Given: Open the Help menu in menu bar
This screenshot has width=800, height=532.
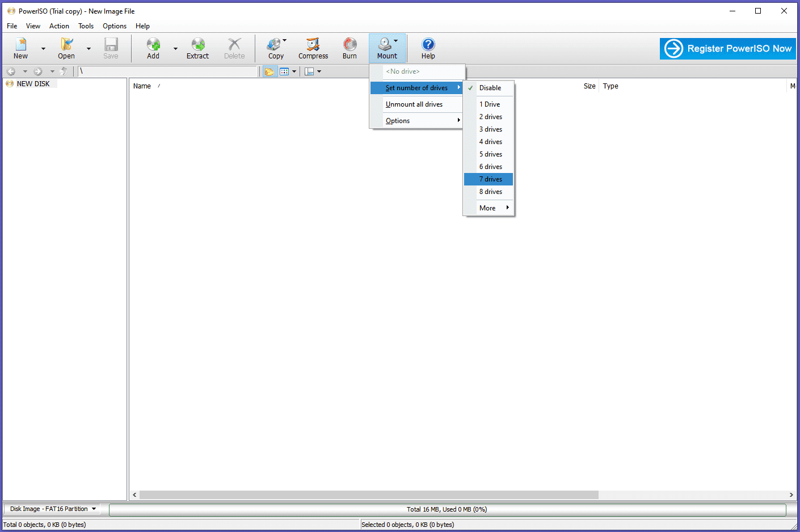Looking at the screenshot, I should click(142, 26).
